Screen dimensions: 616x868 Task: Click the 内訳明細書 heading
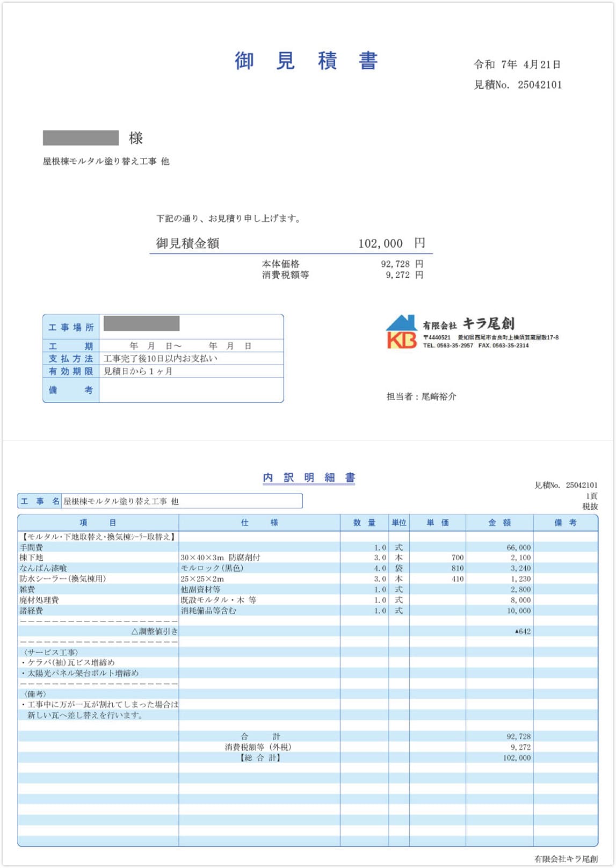point(309,478)
